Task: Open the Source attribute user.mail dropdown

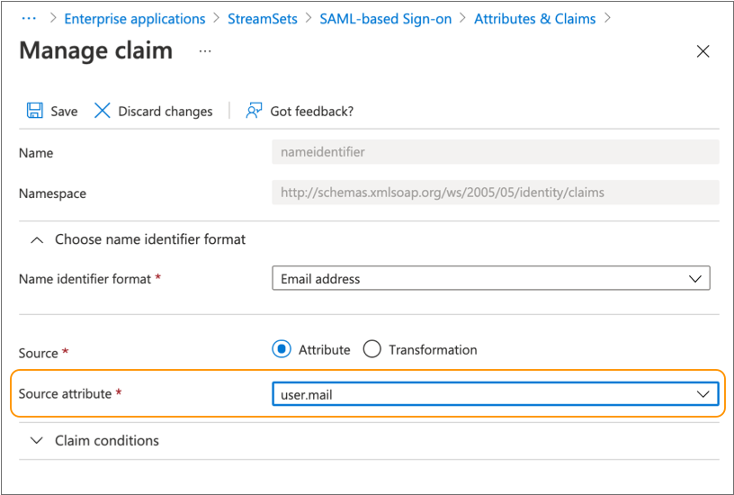Action: (495, 394)
